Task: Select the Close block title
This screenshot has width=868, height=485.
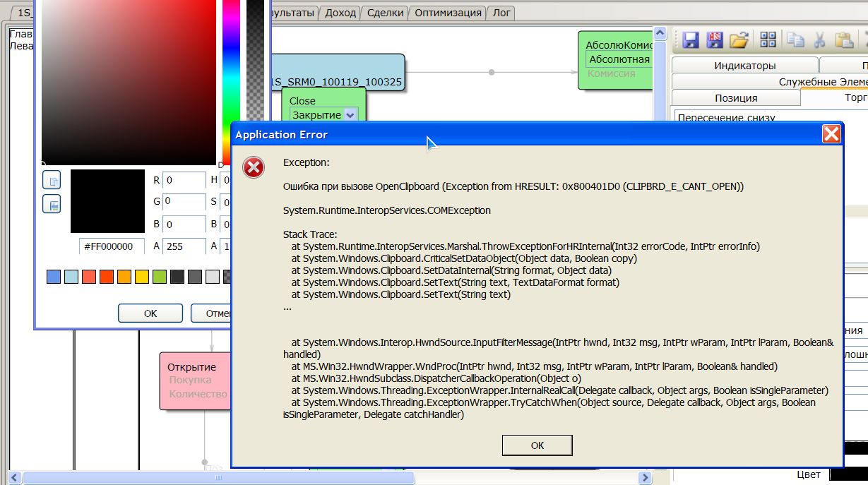Action: point(302,100)
